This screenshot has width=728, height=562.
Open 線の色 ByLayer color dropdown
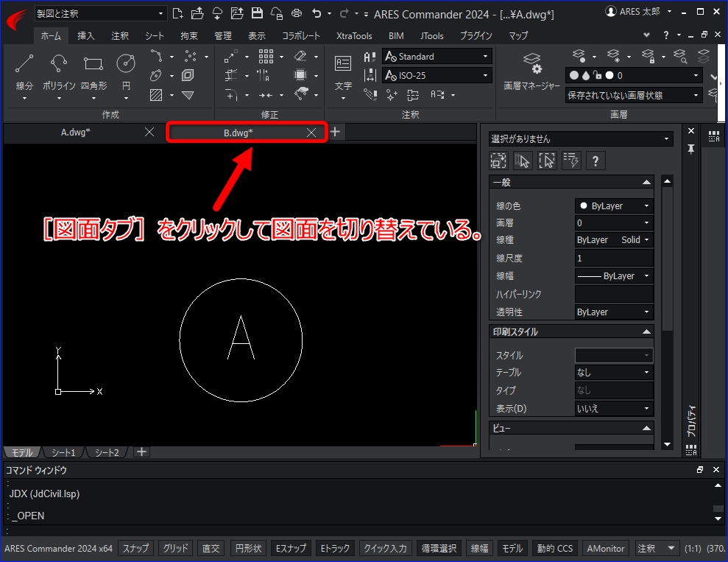coord(614,206)
